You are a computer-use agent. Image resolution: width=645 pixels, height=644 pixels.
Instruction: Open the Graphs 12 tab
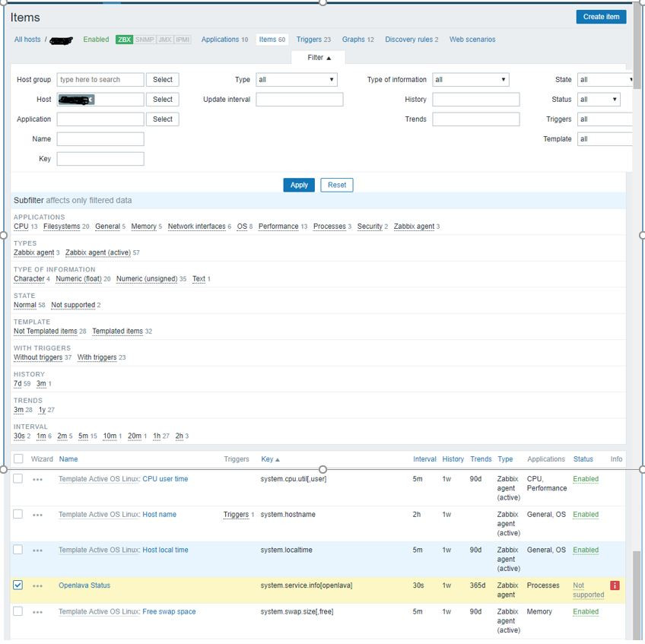[358, 40]
